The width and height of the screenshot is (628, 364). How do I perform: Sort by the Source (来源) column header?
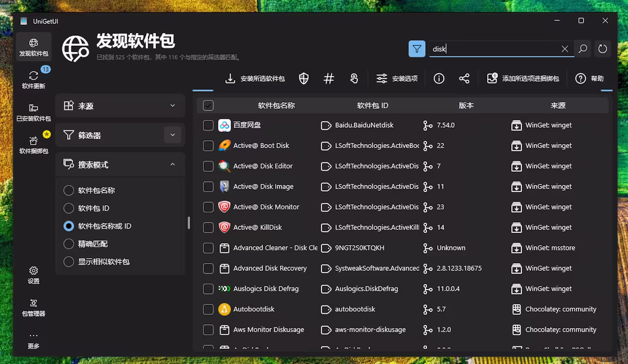click(x=558, y=105)
